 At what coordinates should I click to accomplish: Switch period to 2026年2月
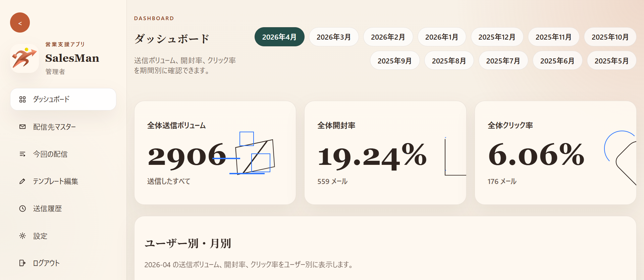point(388,37)
